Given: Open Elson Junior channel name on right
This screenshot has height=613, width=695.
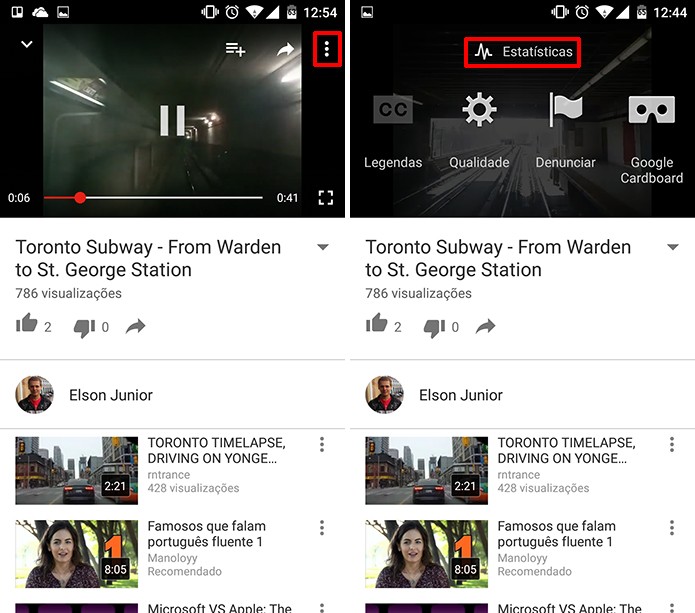Looking at the screenshot, I should coord(461,395).
